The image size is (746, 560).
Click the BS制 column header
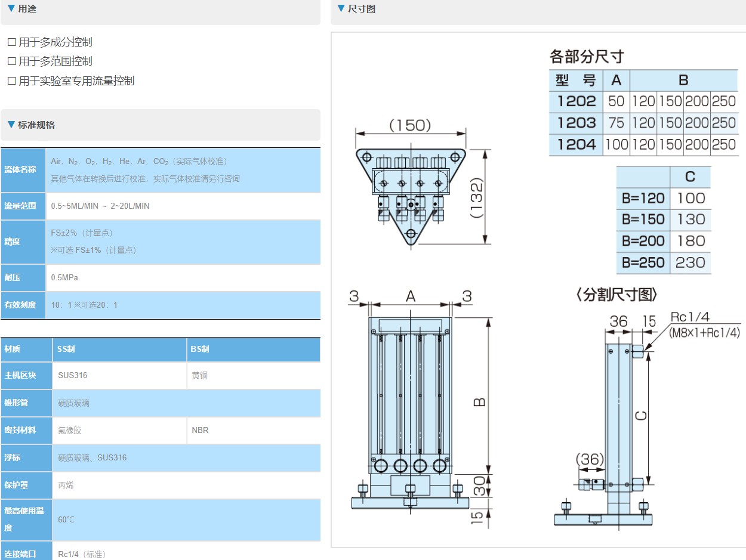(253, 349)
